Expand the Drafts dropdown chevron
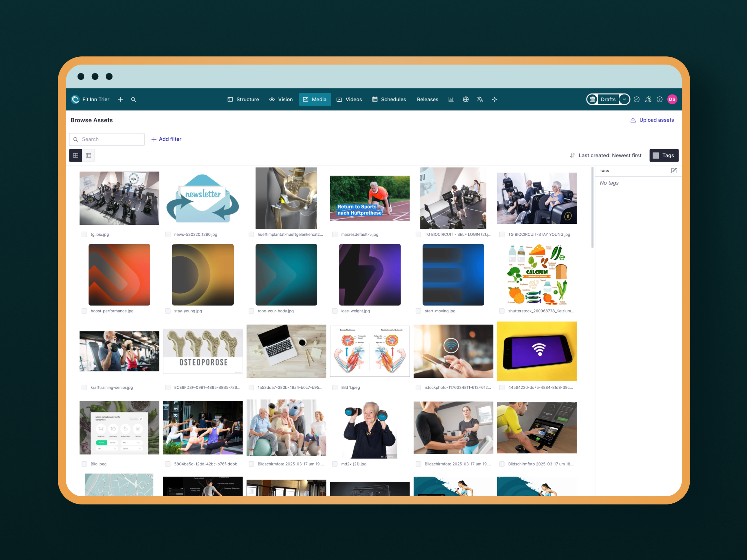The width and height of the screenshot is (747, 560). pos(624,100)
